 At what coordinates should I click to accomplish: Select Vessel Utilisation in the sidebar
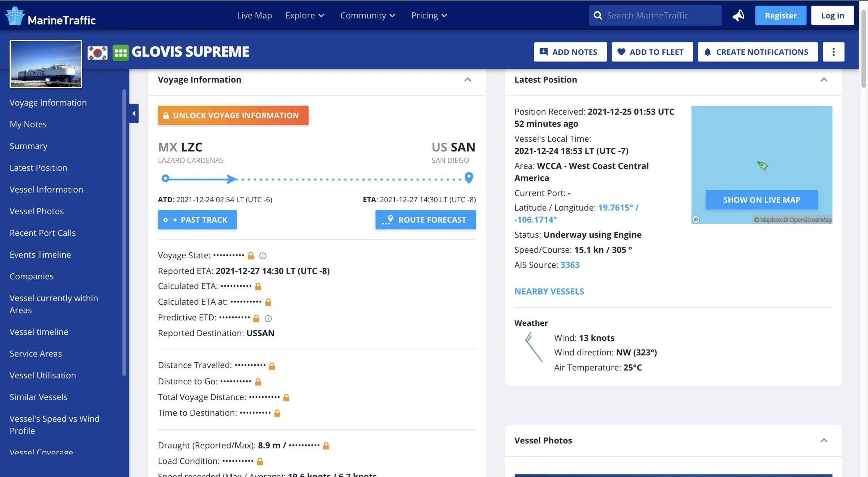[43, 375]
